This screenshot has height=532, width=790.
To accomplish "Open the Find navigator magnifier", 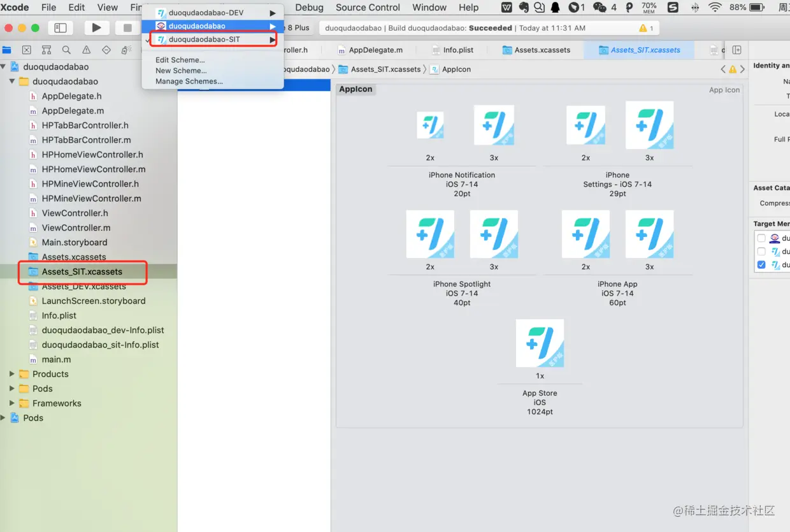I will pos(66,50).
